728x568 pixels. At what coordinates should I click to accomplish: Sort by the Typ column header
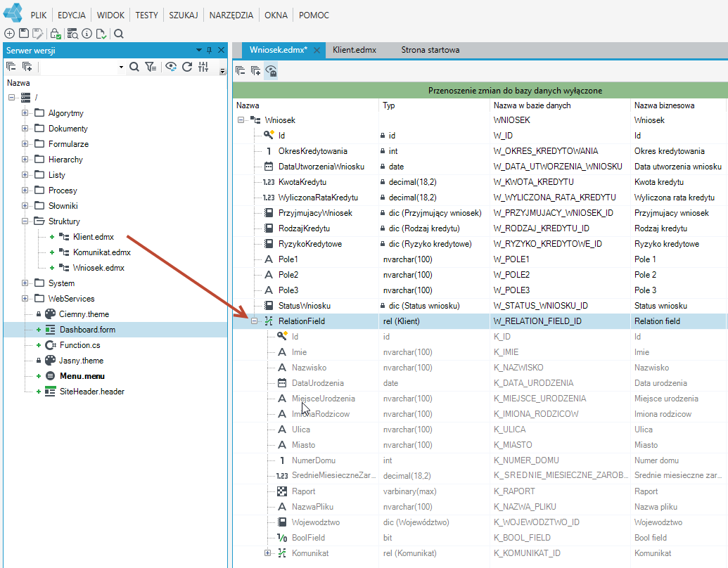(434, 105)
